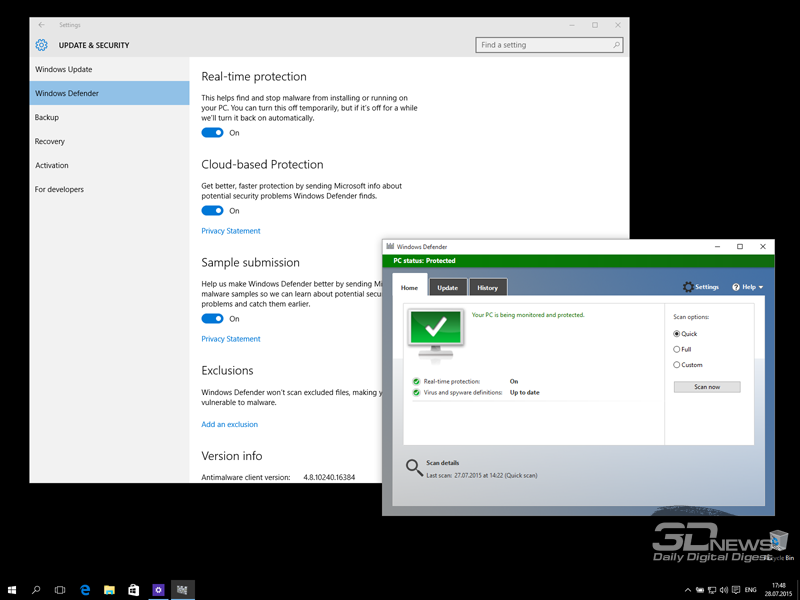Click the Help question mark icon
Viewport: 800px width, 600px height.
coord(736,287)
